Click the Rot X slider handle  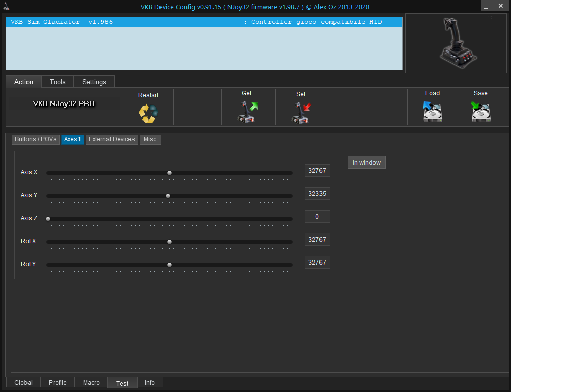tap(170, 242)
